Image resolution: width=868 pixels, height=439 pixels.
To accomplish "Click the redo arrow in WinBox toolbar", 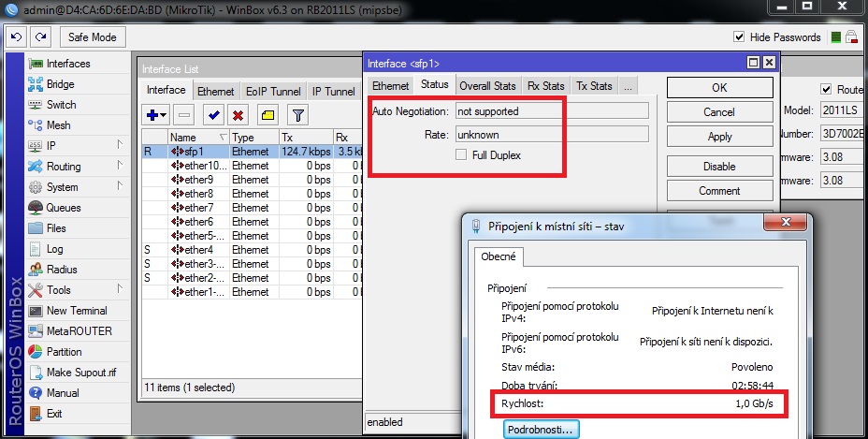I will [x=40, y=37].
